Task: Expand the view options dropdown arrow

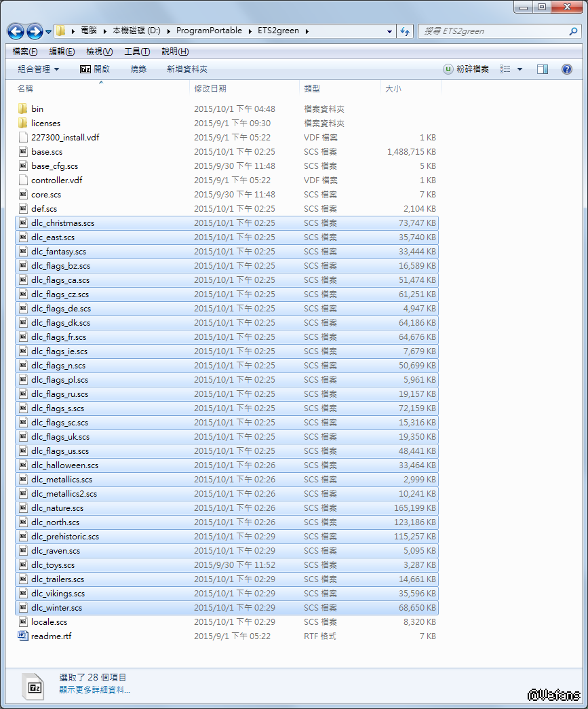Action: (x=520, y=69)
